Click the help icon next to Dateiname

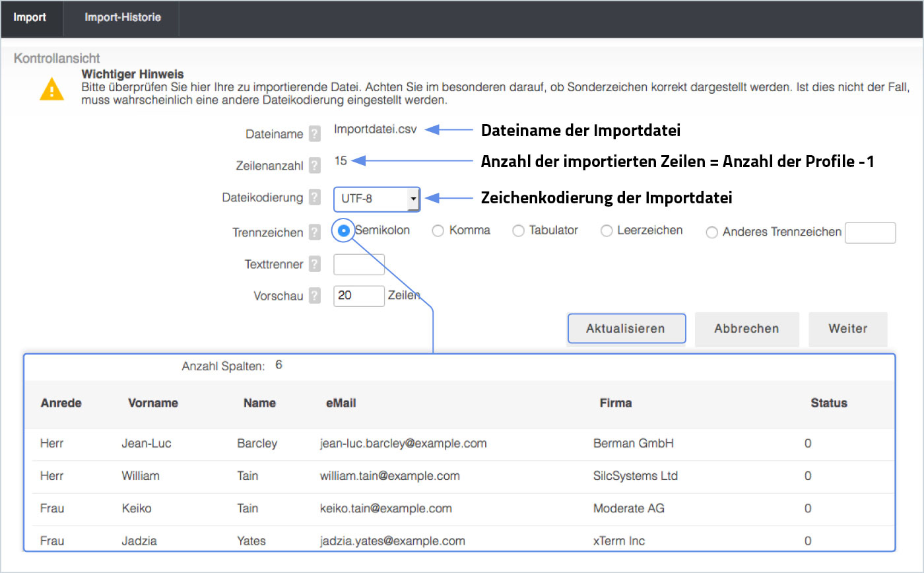(315, 134)
